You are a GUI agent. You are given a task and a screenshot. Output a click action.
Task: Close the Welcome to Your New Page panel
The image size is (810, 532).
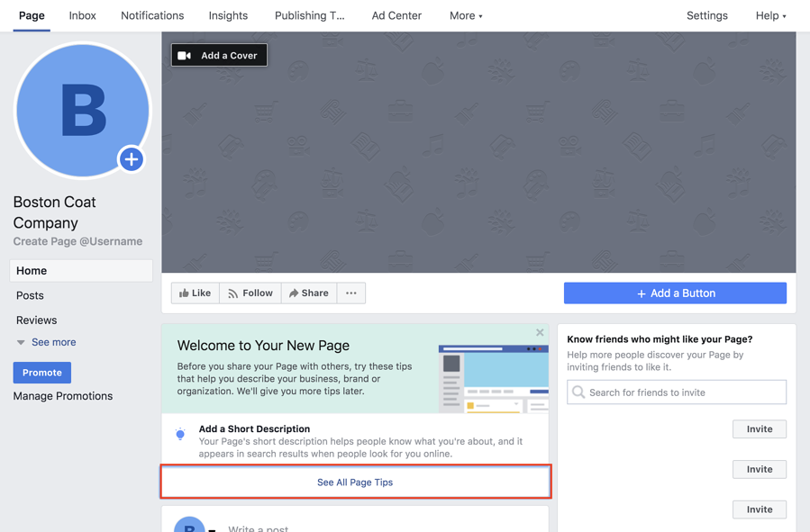click(x=540, y=333)
